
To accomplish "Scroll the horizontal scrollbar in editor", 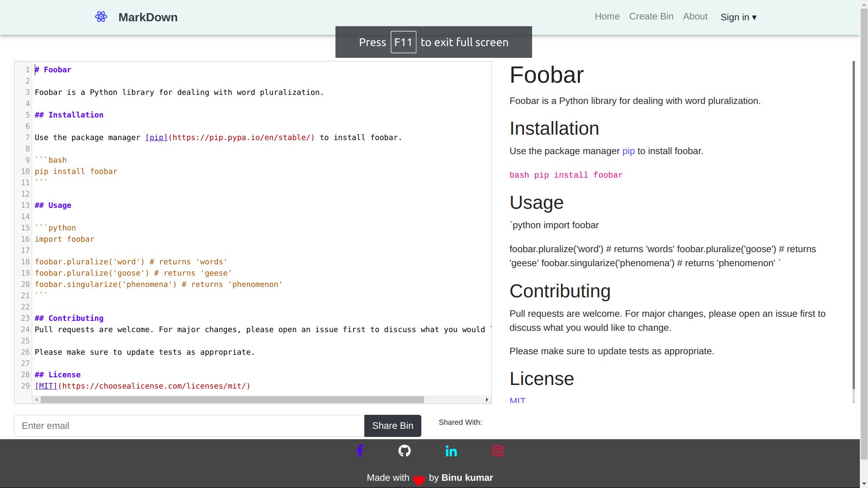I will [x=232, y=399].
